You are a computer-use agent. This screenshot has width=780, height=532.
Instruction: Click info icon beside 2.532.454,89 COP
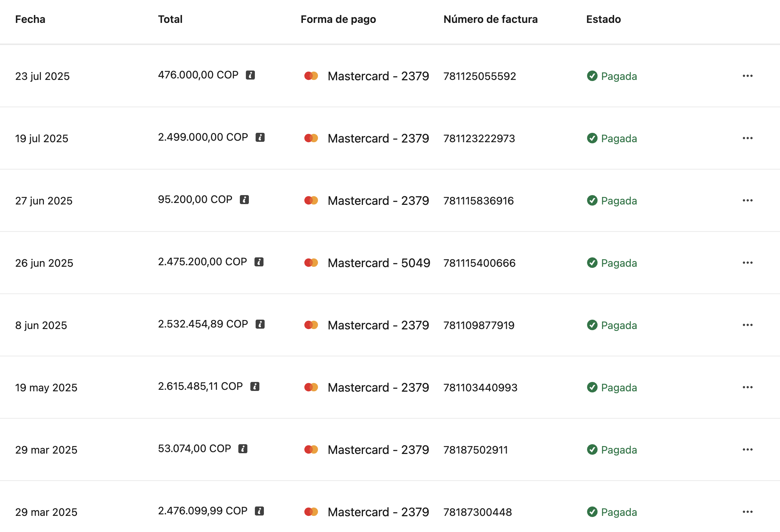tap(260, 324)
